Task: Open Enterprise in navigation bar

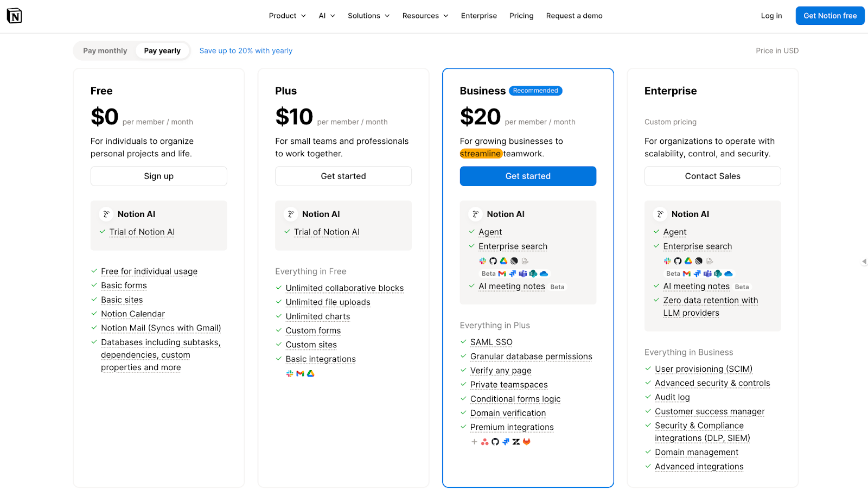Action: [x=479, y=16]
